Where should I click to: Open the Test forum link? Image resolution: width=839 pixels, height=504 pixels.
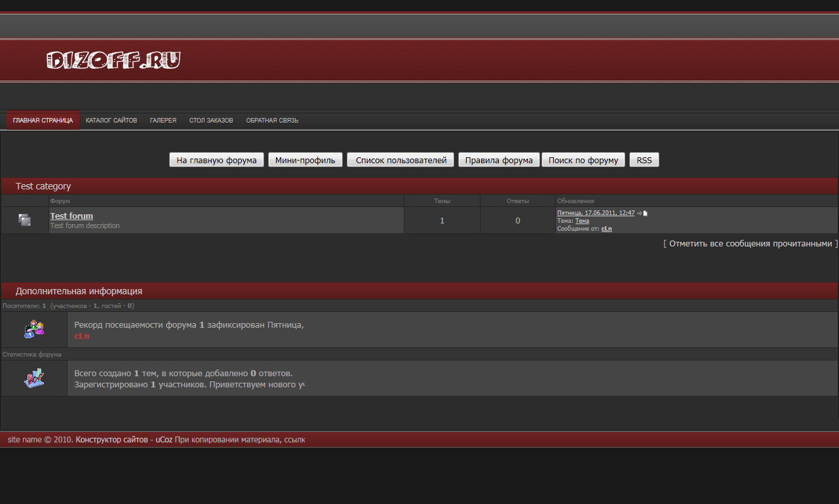[x=71, y=216]
